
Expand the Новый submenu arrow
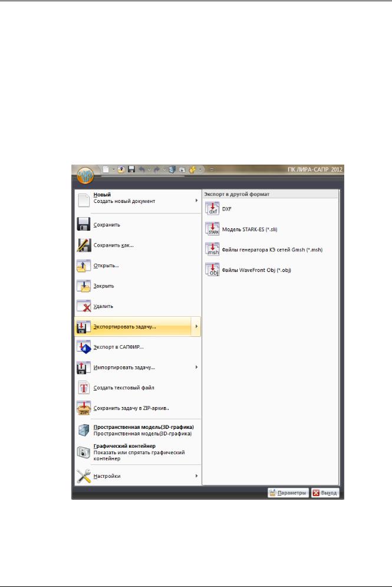point(196,201)
